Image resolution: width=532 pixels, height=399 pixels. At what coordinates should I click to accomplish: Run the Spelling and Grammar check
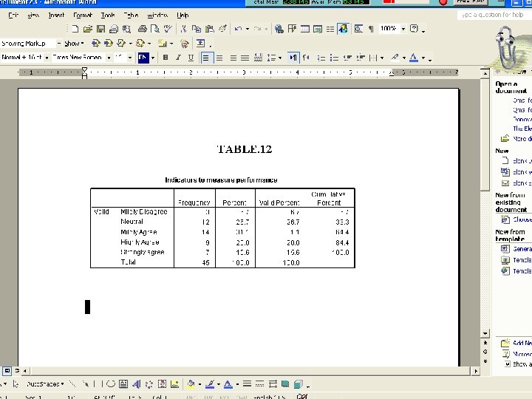point(168,29)
